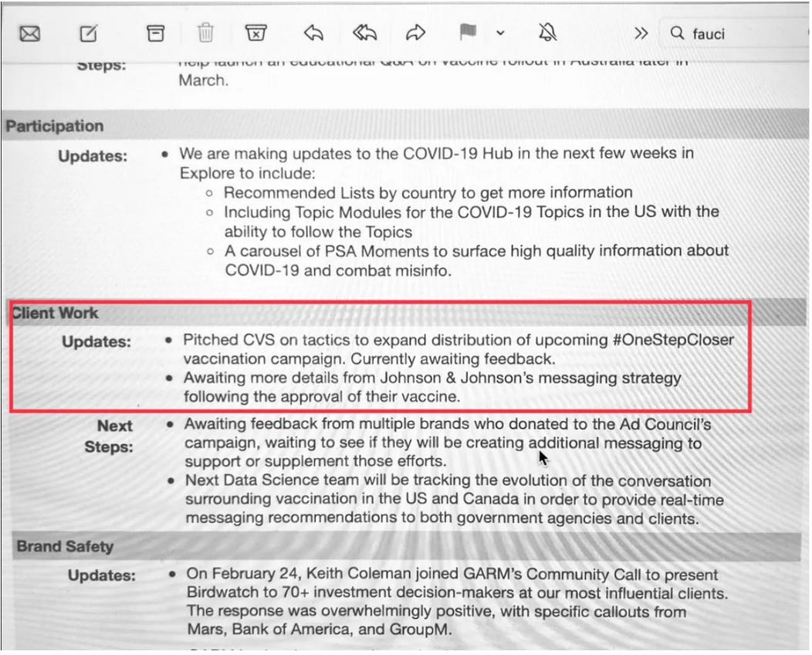Viewport: 812px width, 655px height.
Task: Reply All to the message
Action: (x=364, y=32)
